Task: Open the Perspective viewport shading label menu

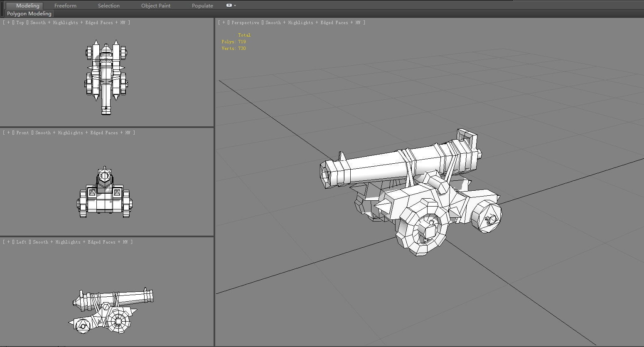Action: pos(312,22)
